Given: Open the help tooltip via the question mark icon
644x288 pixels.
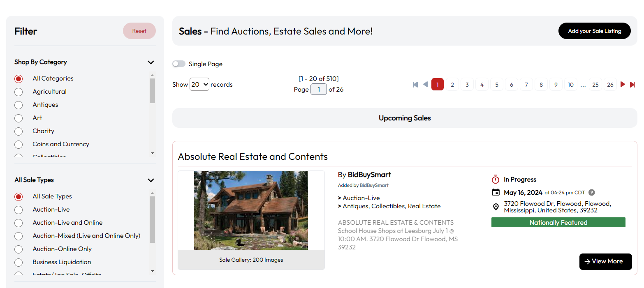Looking at the screenshot, I should 591,192.
